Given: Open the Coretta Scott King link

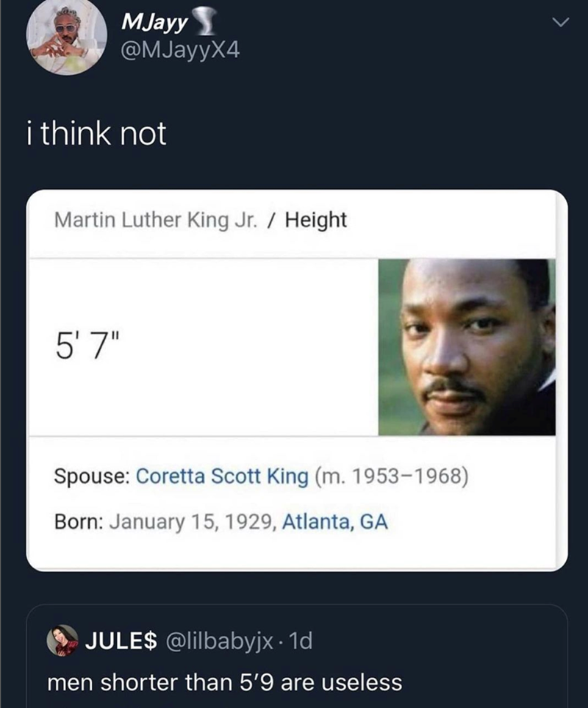Looking at the screenshot, I should 223,476.
